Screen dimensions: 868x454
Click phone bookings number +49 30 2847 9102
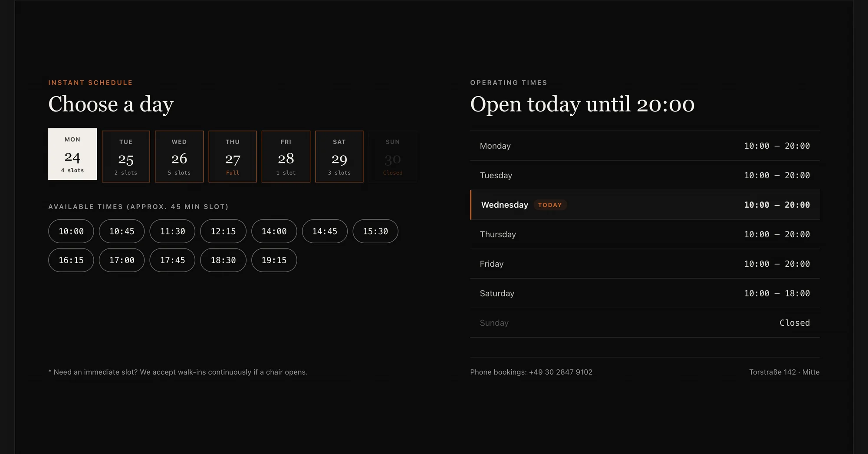tap(560, 372)
